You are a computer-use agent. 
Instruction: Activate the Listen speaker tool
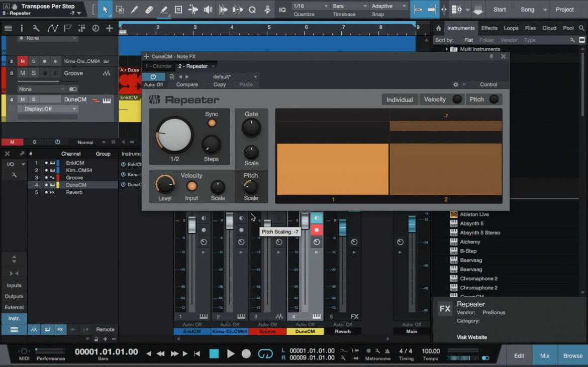coord(208,10)
